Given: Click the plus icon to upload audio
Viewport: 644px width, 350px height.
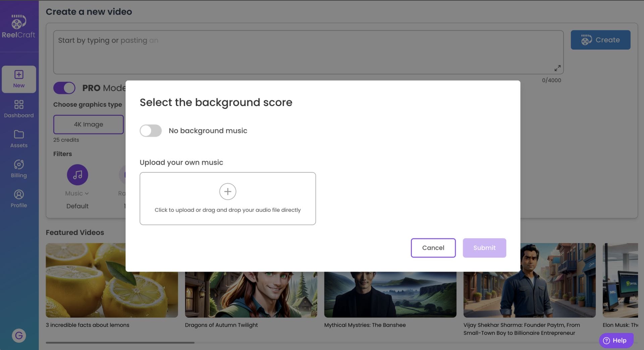Looking at the screenshot, I should (x=227, y=192).
